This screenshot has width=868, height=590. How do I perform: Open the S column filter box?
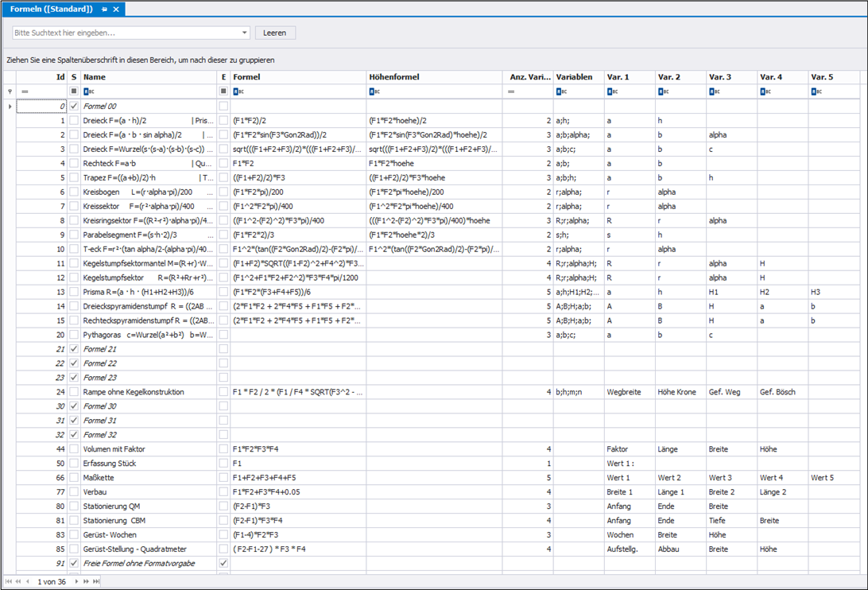point(74,92)
